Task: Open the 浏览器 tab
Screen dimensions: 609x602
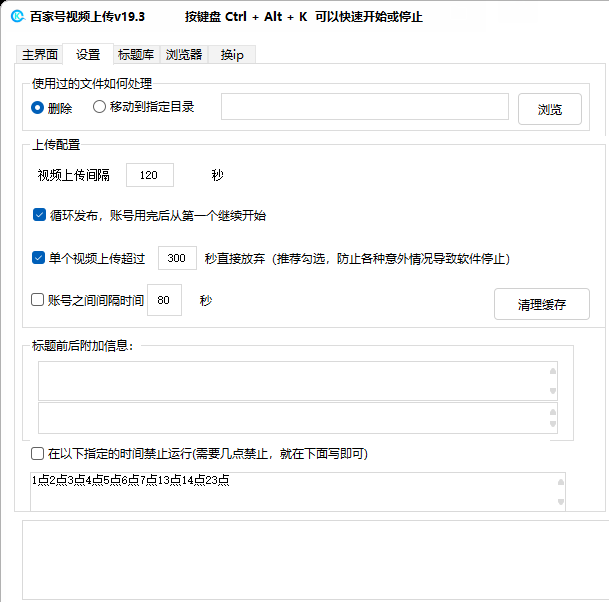Action: [184, 54]
